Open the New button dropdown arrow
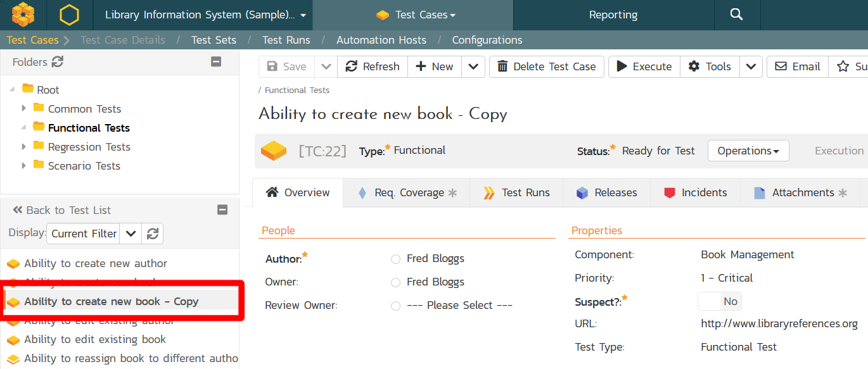This screenshot has height=369, width=868. [473, 66]
